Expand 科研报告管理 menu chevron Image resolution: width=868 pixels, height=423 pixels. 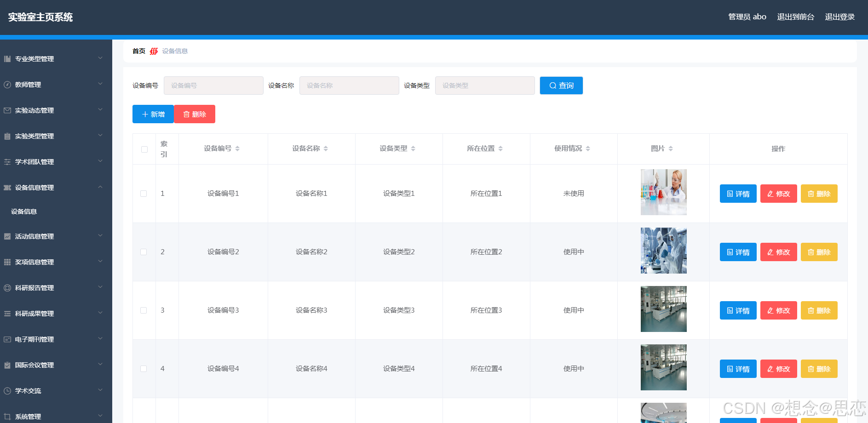coord(100,287)
